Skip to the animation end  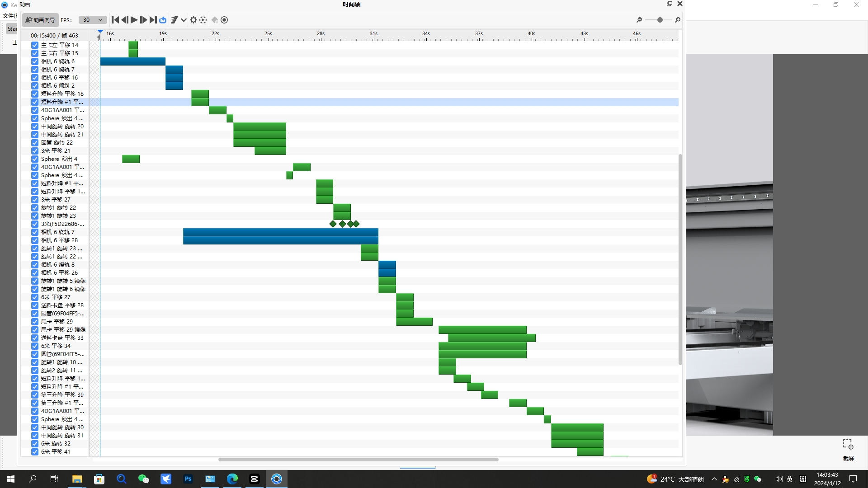pyautogui.click(x=153, y=20)
